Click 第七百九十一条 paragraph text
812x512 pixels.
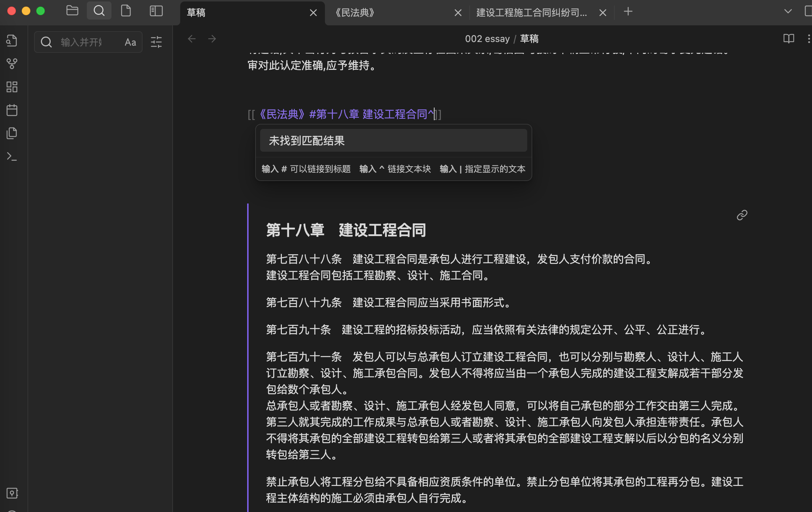(x=505, y=406)
